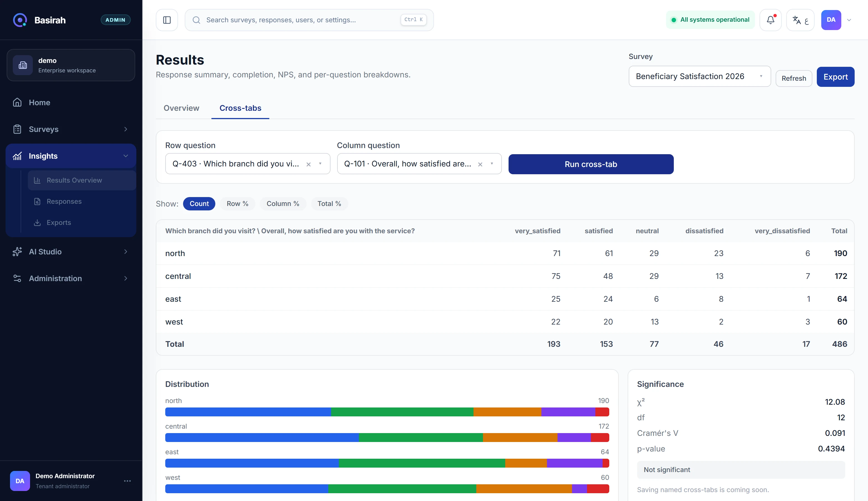Image resolution: width=868 pixels, height=501 pixels.
Task: Click the p-value 0.4394
Action: 831,449
